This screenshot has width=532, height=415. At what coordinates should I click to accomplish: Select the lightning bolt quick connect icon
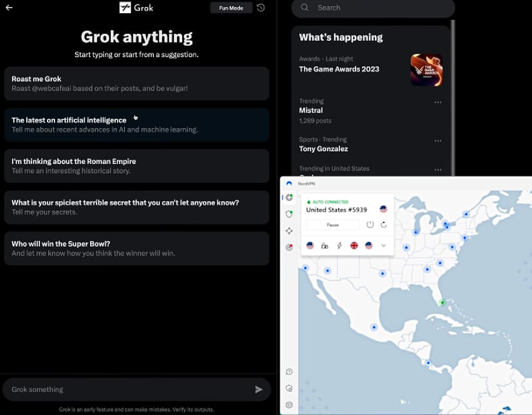(339, 245)
